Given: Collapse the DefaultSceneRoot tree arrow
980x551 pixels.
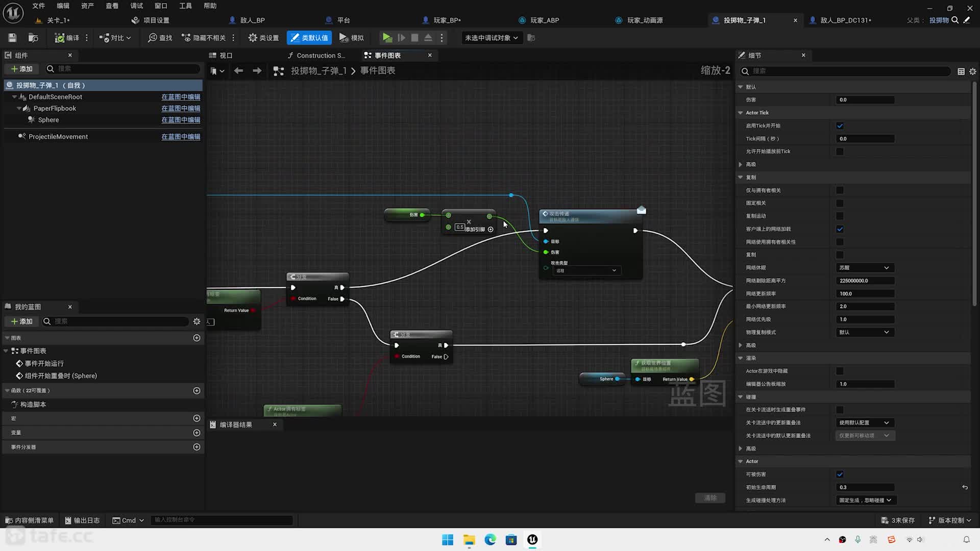Looking at the screenshot, I should (x=14, y=97).
